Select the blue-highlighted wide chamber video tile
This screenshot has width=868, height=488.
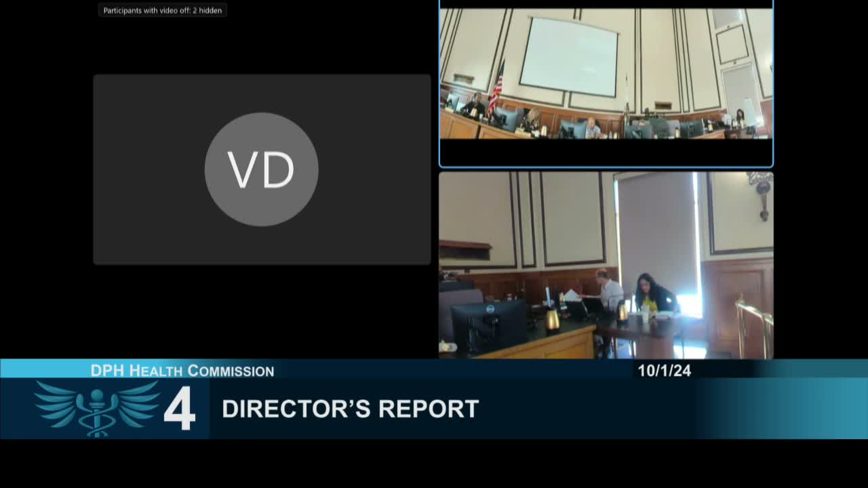click(606, 83)
